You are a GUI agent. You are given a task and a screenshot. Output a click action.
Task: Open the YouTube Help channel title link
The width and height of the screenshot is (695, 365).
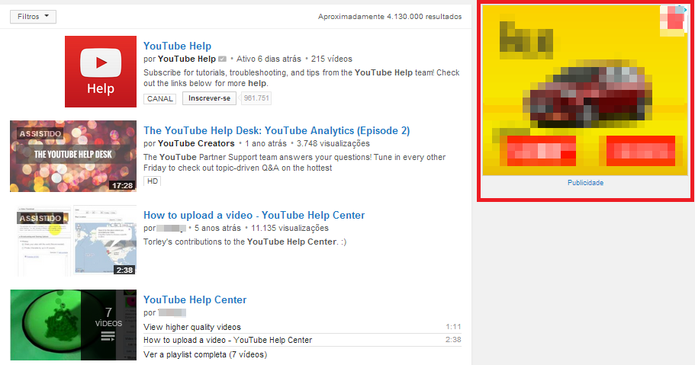(x=177, y=46)
